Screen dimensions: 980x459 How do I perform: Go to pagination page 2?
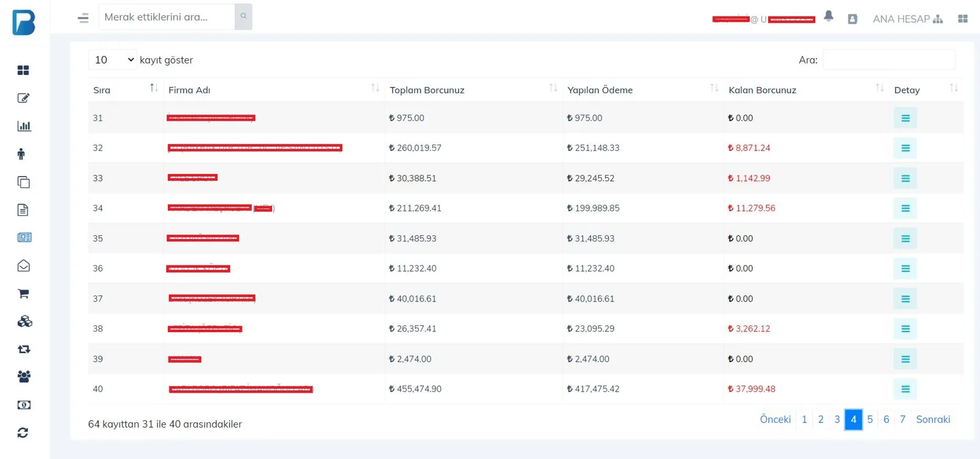tap(821, 419)
